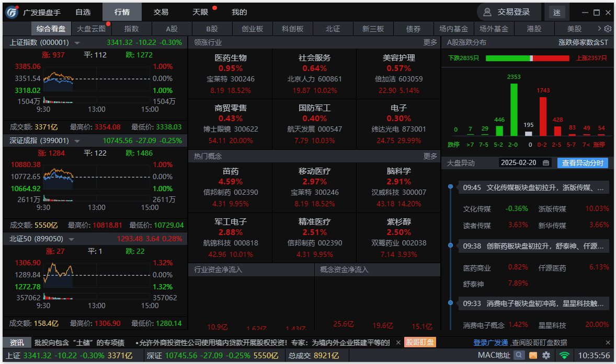This screenshot has width=616, height=364.
Task: Check network status via the WiFi signal icon
Action: pos(565,355)
